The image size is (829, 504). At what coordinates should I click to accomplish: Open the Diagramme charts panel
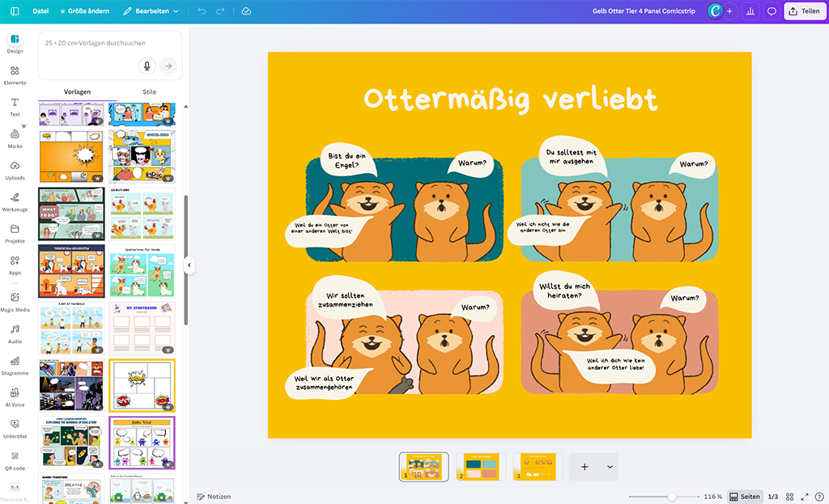coord(15,366)
